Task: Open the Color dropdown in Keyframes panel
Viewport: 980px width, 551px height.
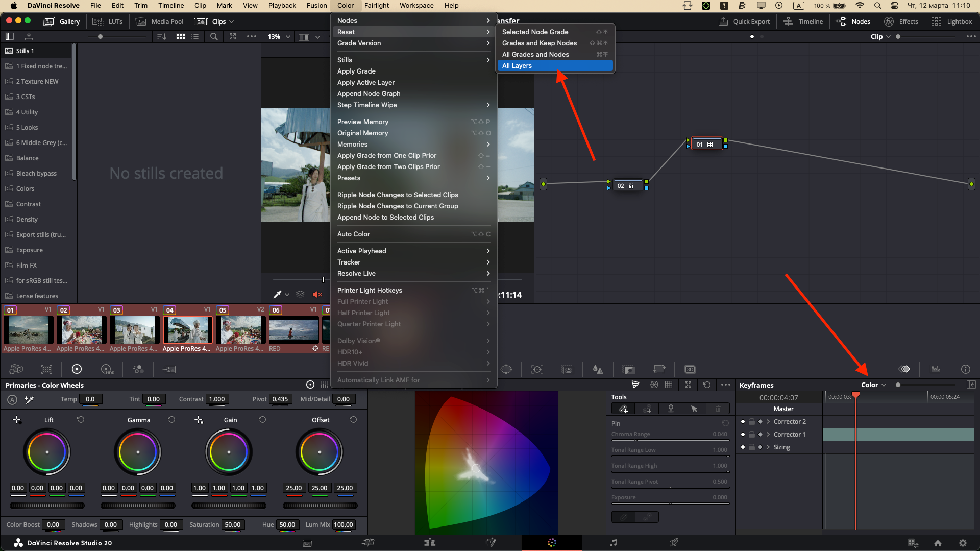Action: pyautogui.click(x=872, y=385)
